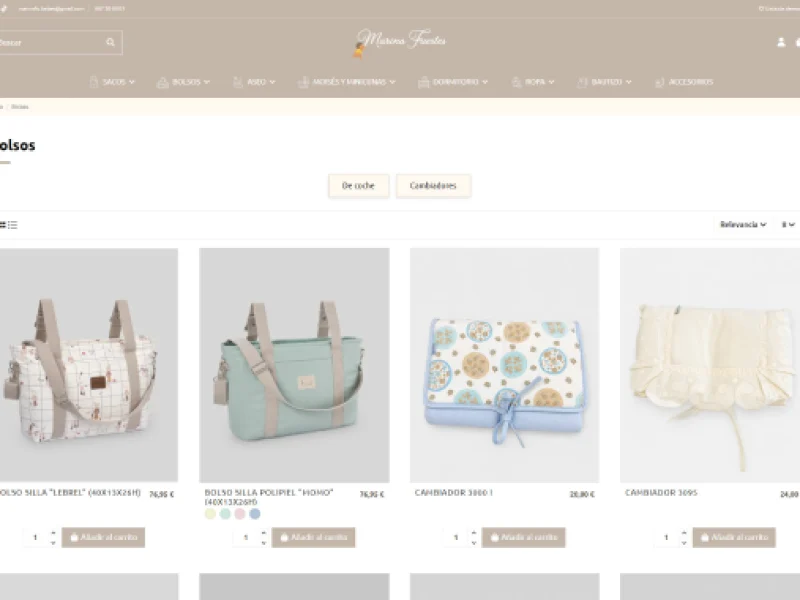Increase quantity for Bolso Silla Lebrel
The height and width of the screenshot is (600, 800).
53,533
